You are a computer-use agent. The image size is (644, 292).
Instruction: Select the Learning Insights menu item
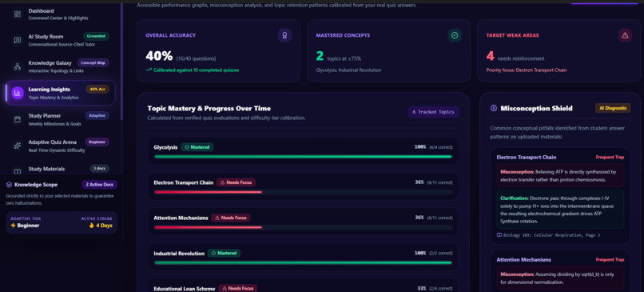pyautogui.click(x=61, y=93)
